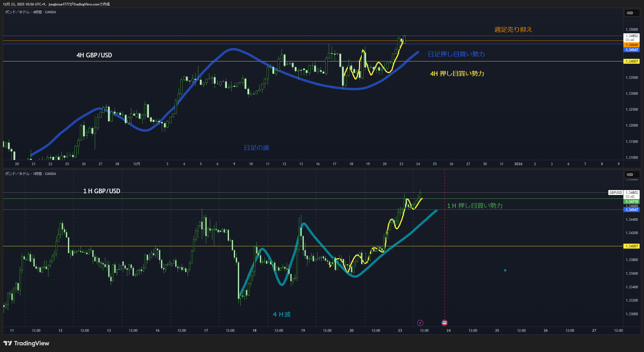The width and height of the screenshot is (644, 352).
Task: Click the 1 H GBP/USD text label
Action: [101, 191]
